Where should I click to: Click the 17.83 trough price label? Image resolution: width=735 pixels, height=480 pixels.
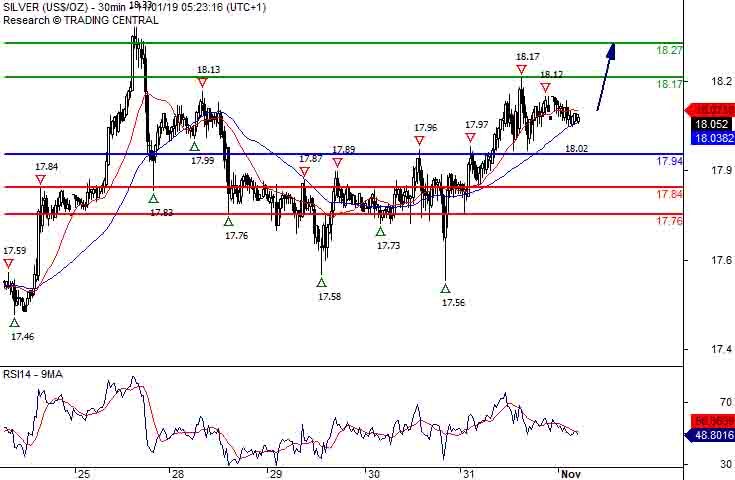click(x=162, y=212)
